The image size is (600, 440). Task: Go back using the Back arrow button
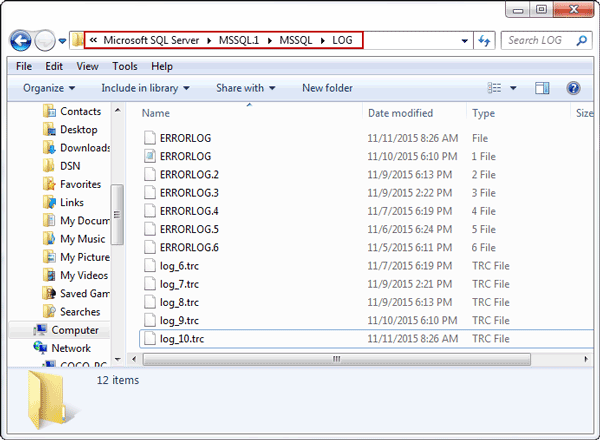tap(20, 40)
